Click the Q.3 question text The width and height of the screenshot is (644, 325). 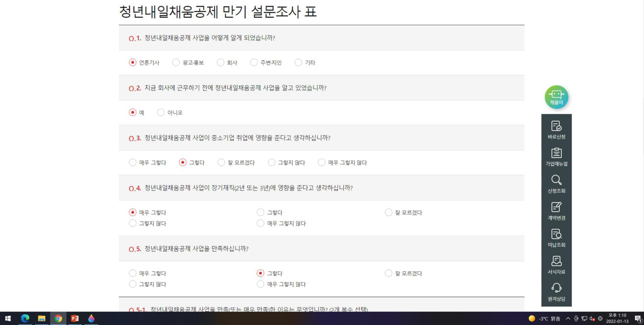click(x=237, y=138)
